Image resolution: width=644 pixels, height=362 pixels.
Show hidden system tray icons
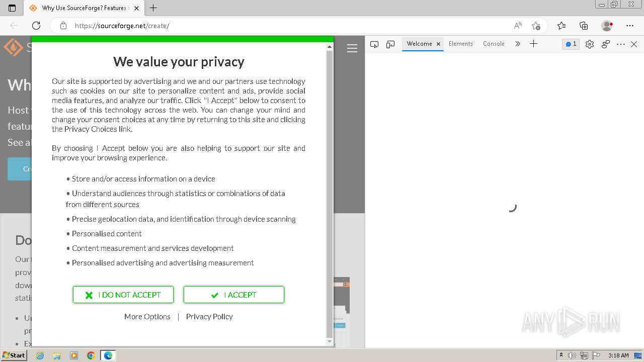pos(561,355)
